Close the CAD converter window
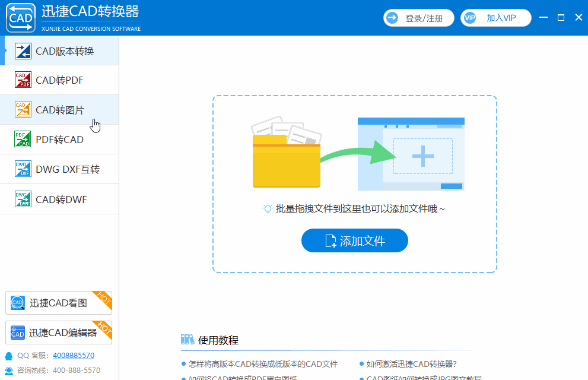 pos(579,17)
